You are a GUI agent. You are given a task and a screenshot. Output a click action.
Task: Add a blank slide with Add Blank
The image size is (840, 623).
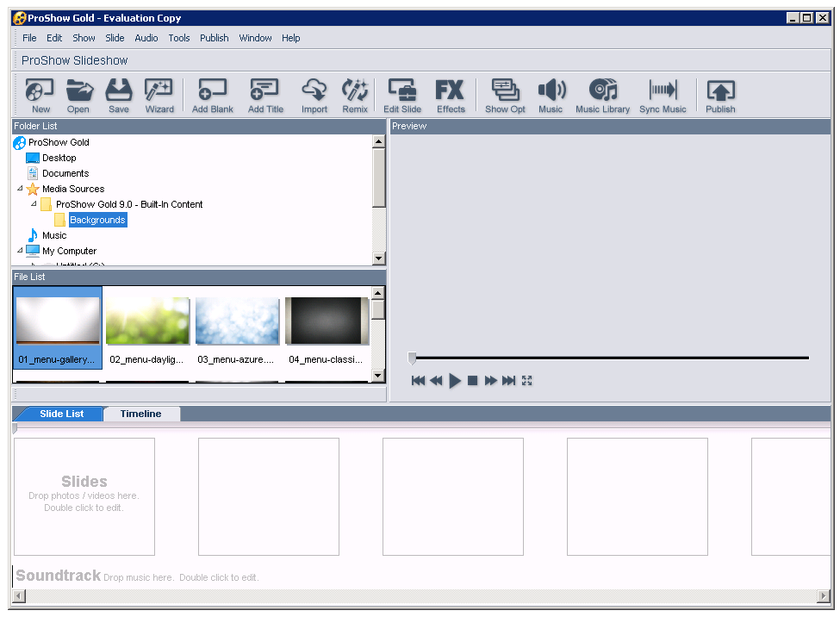click(213, 96)
